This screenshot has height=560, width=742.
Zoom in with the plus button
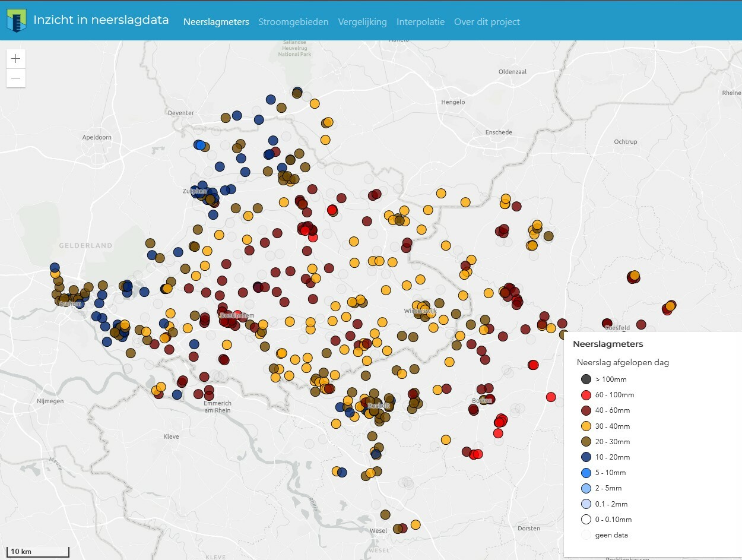pyautogui.click(x=16, y=59)
